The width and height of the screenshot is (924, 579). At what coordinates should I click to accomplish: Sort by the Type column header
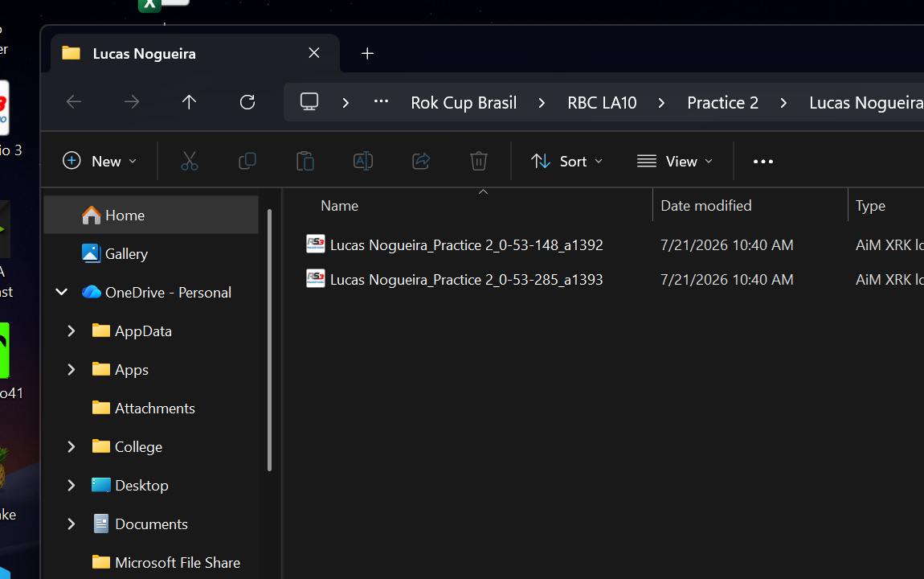pos(870,206)
